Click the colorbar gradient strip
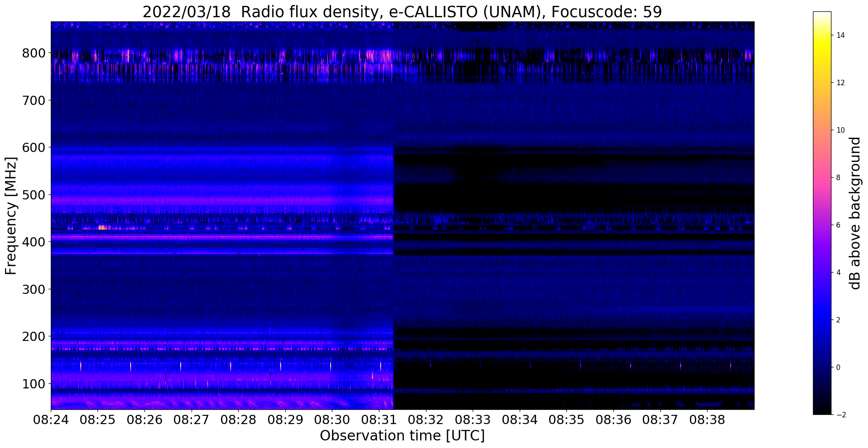The width and height of the screenshot is (868, 448). coord(822,213)
